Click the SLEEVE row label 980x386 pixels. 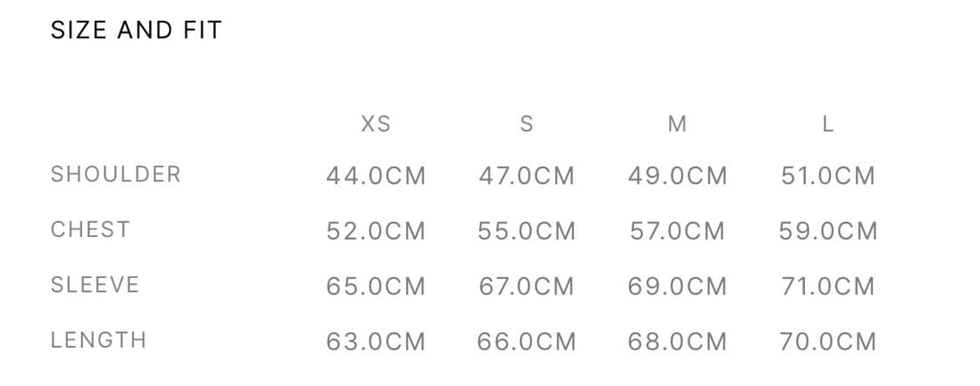click(95, 285)
